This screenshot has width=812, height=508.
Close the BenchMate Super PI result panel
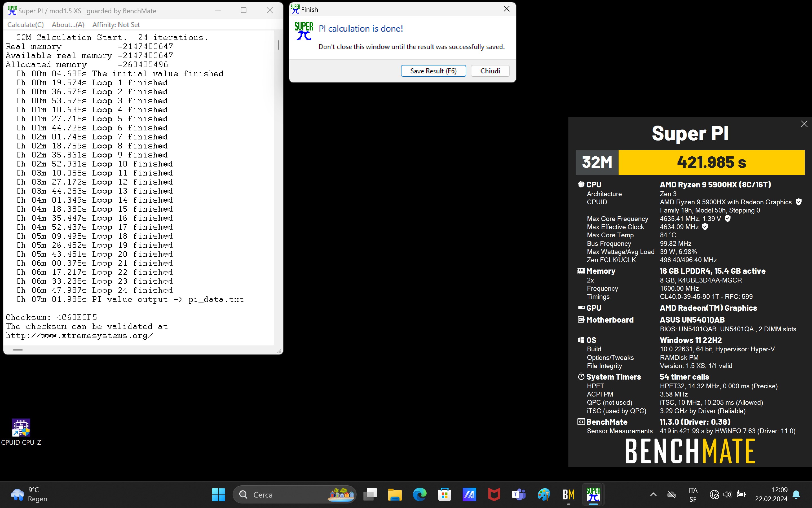point(804,124)
